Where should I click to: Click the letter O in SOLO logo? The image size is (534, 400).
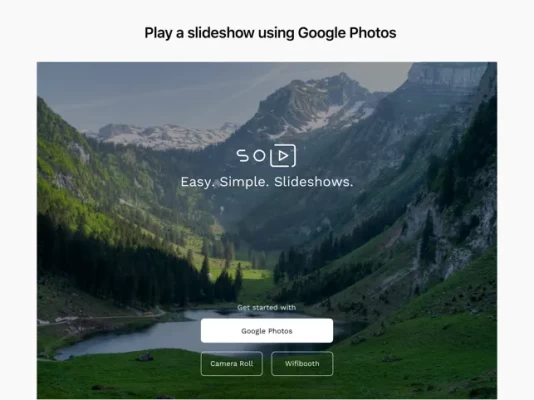(259, 156)
